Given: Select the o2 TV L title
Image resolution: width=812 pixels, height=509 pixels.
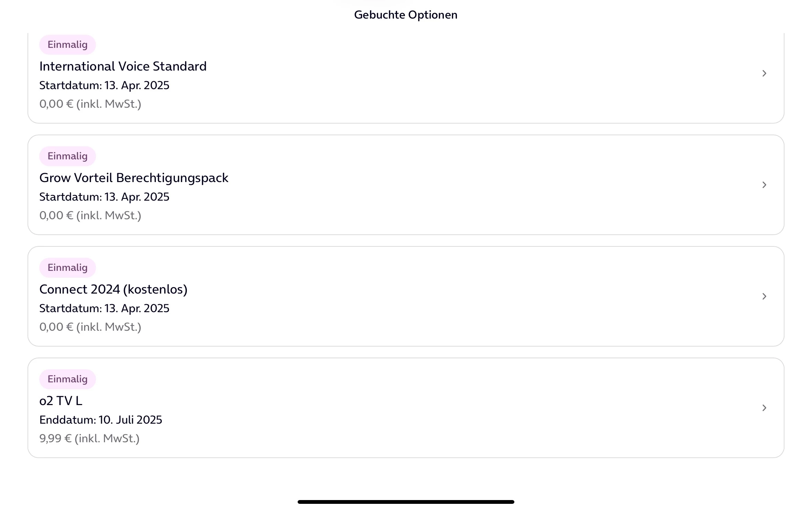Looking at the screenshot, I should pyautogui.click(x=61, y=401).
